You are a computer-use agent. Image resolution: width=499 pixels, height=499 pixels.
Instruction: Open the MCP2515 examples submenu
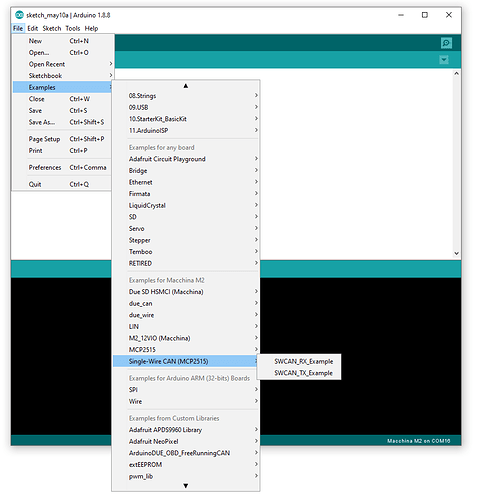[x=186, y=350]
